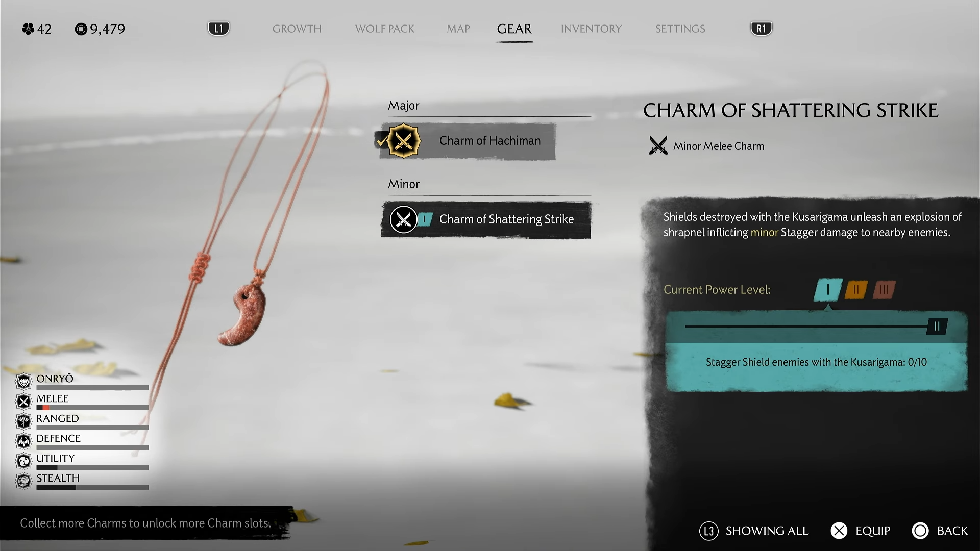Click the power level progress bar marker
The image size is (980, 551).
937,327
